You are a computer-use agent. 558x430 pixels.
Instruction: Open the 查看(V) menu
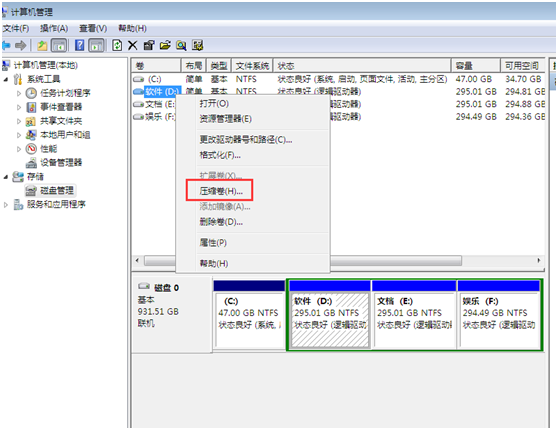click(x=93, y=28)
